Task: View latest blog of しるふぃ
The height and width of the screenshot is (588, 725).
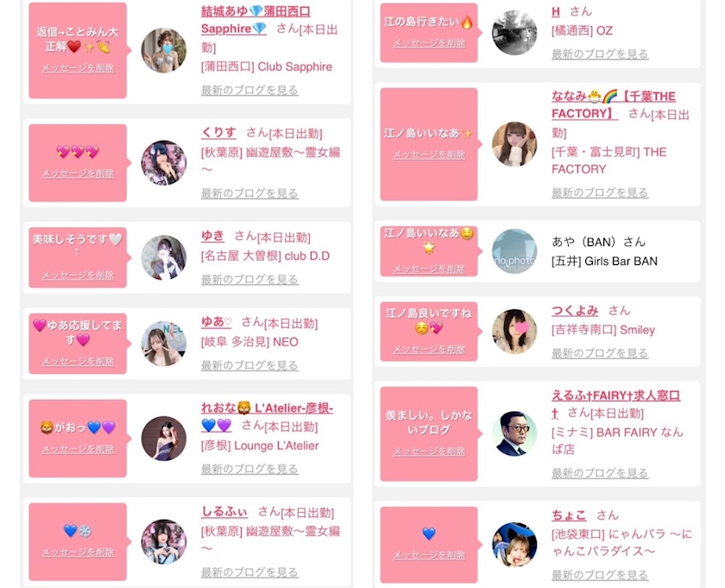Action: 249,572
